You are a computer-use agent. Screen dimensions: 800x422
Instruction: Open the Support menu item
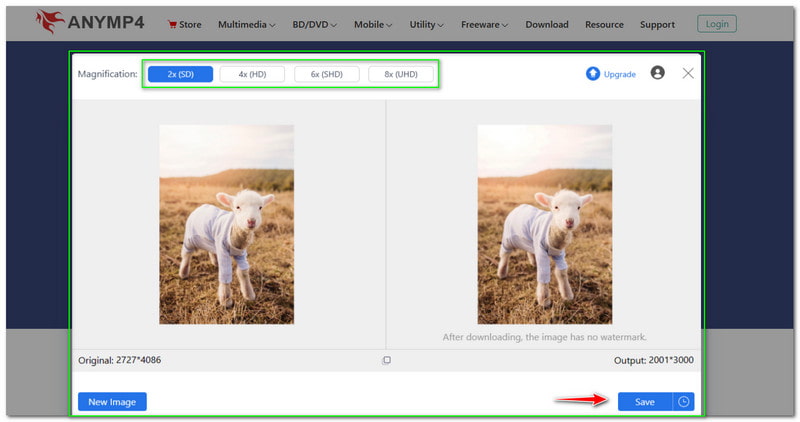pyautogui.click(x=657, y=24)
